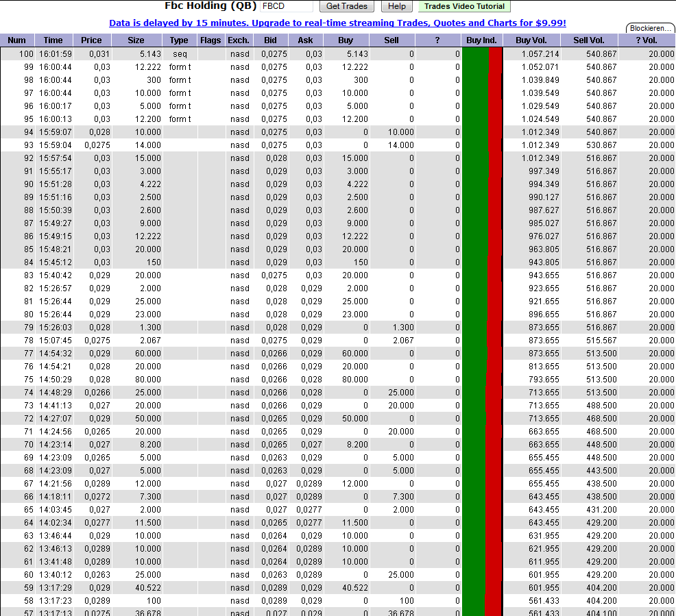This screenshot has height=616, width=676.
Task: Select trade time 14:02:34
Action: pyautogui.click(x=56, y=523)
